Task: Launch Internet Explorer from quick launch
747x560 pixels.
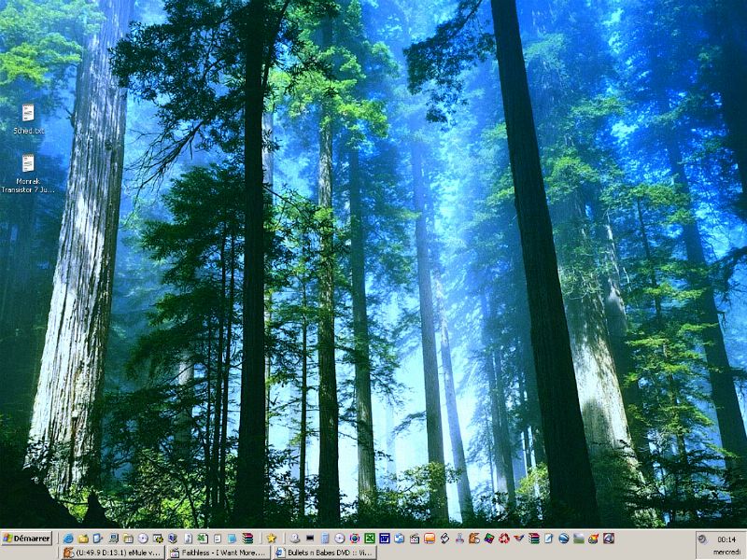Action: pos(68,539)
